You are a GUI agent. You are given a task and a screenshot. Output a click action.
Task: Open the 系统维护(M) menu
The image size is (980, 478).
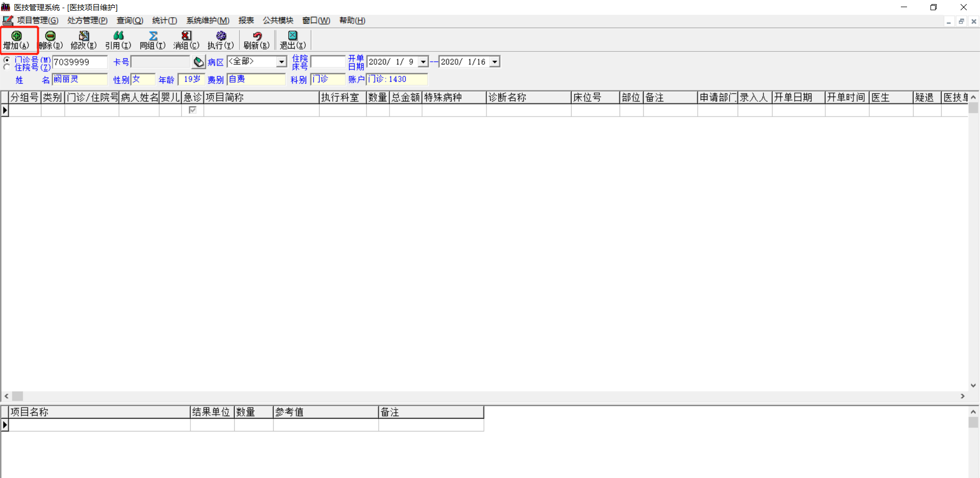(x=208, y=20)
